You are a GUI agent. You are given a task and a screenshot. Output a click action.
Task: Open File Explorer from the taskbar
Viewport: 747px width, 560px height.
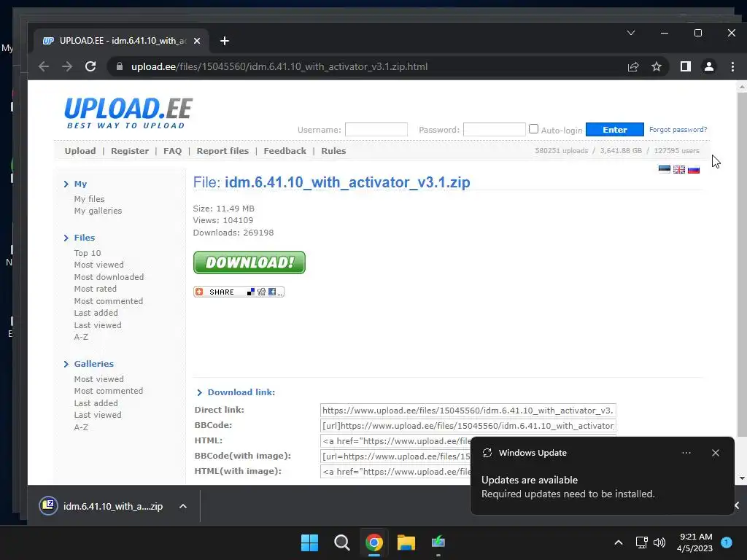click(x=406, y=542)
